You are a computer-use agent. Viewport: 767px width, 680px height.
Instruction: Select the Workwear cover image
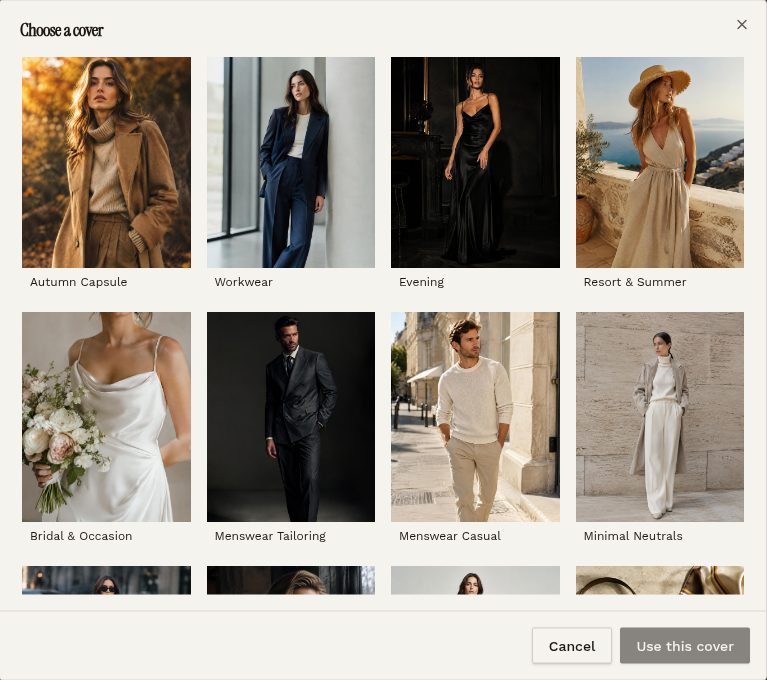pos(291,162)
